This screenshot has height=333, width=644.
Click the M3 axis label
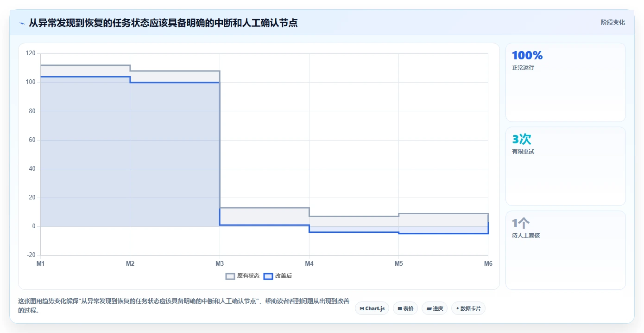point(220,263)
